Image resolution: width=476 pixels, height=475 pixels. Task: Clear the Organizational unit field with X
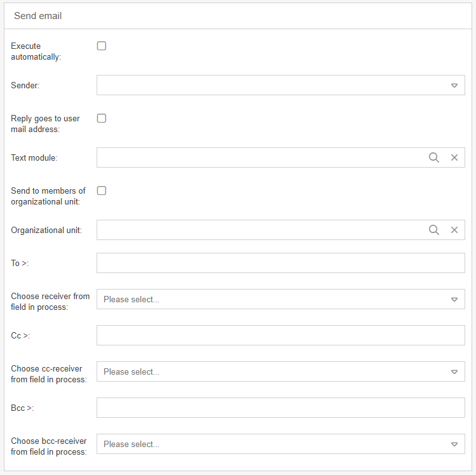pos(454,230)
